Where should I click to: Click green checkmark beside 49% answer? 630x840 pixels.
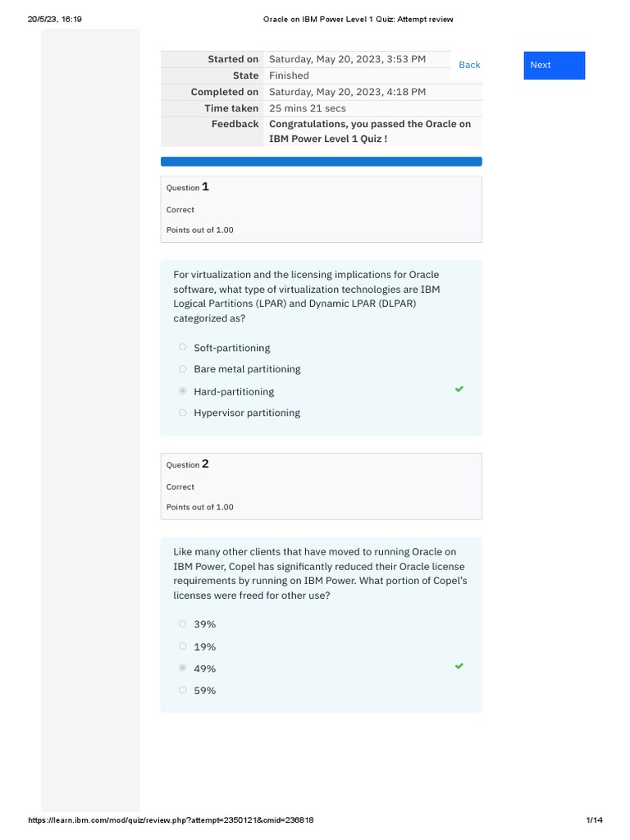point(459,667)
